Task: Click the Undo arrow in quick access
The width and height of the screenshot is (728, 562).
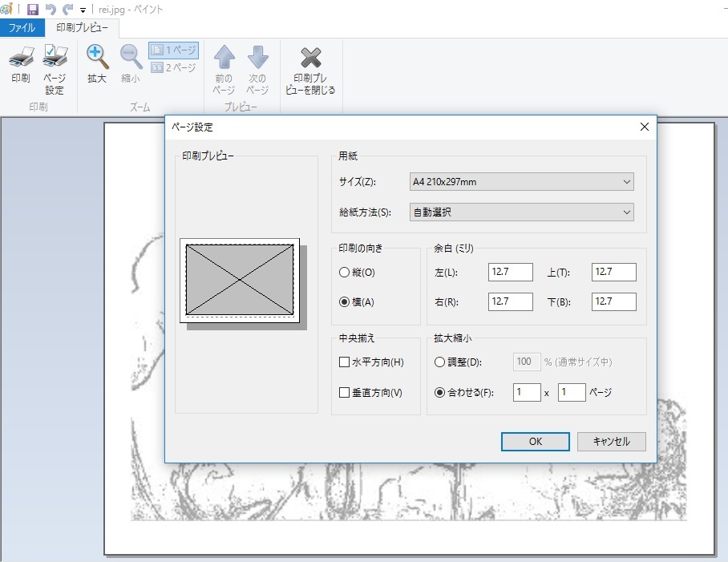Action: pyautogui.click(x=51, y=10)
